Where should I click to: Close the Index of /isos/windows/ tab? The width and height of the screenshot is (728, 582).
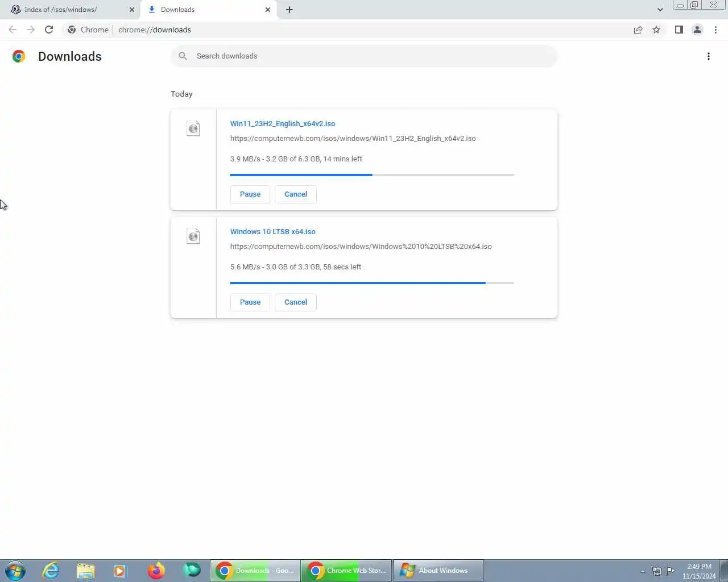[132, 10]
